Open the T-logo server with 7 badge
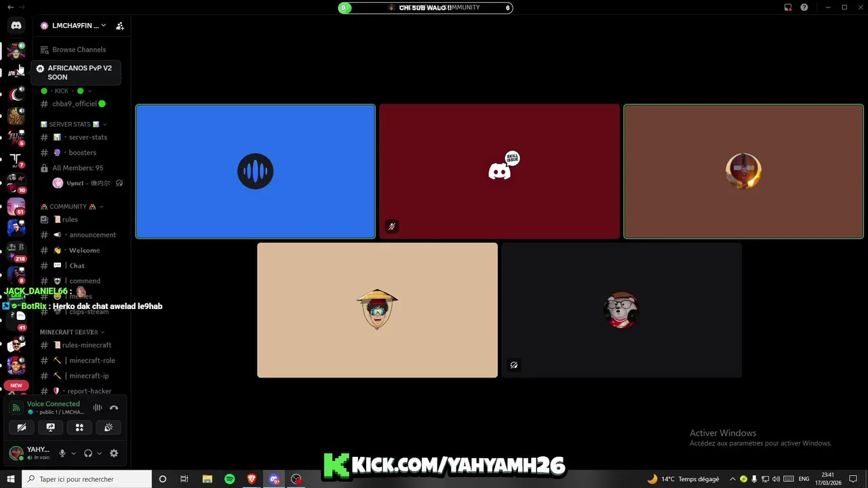Viewport: 868px width, 488px height. coord(16,161)
